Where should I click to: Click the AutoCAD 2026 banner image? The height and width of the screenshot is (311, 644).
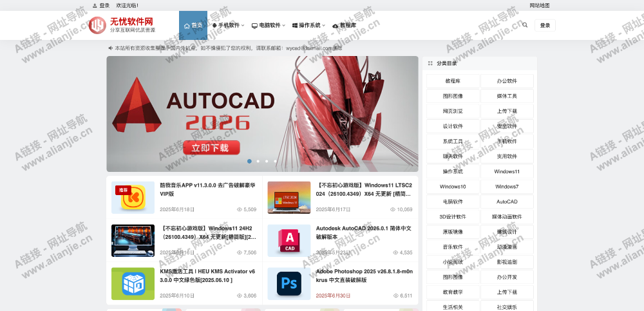click(x=262, y=114)
